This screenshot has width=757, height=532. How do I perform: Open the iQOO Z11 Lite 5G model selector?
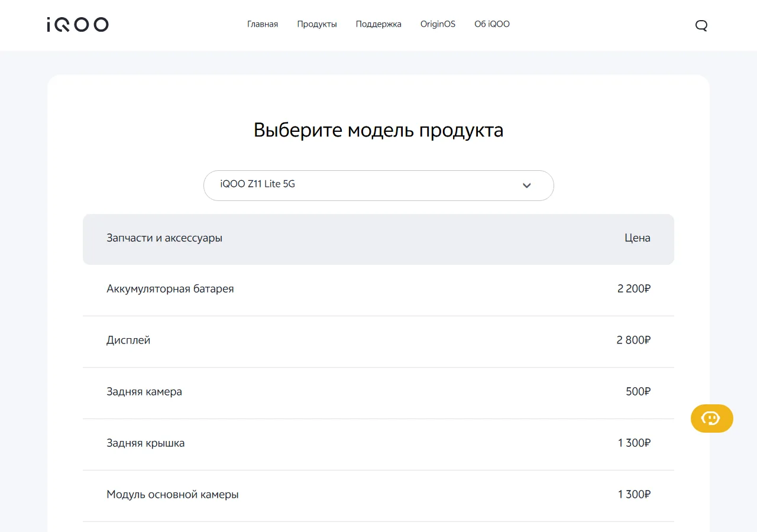pos(378,186)
